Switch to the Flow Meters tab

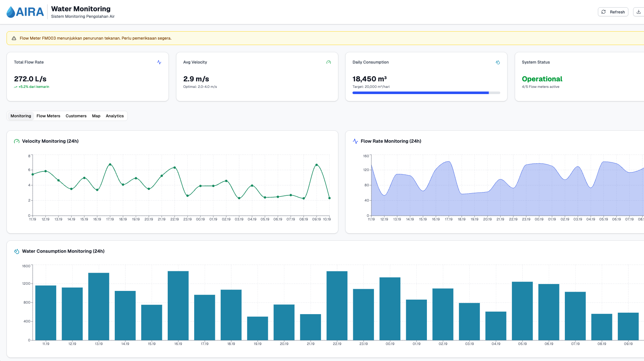48,116
